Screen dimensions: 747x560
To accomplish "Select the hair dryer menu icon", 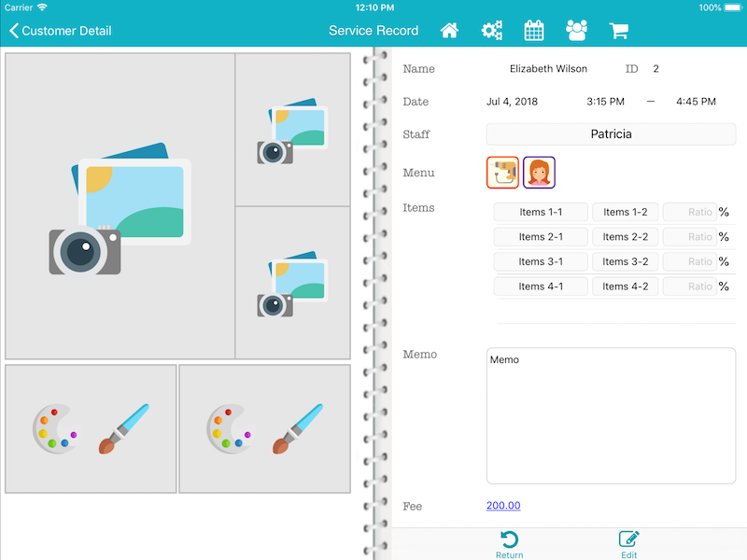I will pos(502,173).
